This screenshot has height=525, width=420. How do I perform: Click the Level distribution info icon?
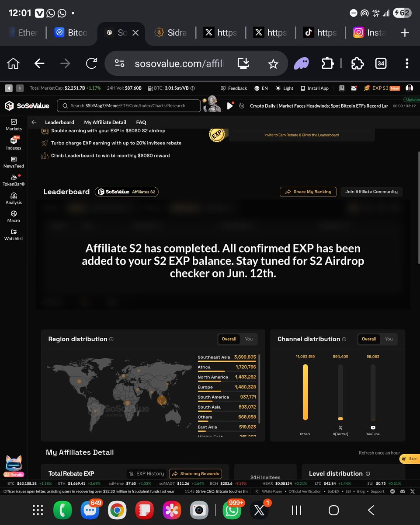(368, 474)
